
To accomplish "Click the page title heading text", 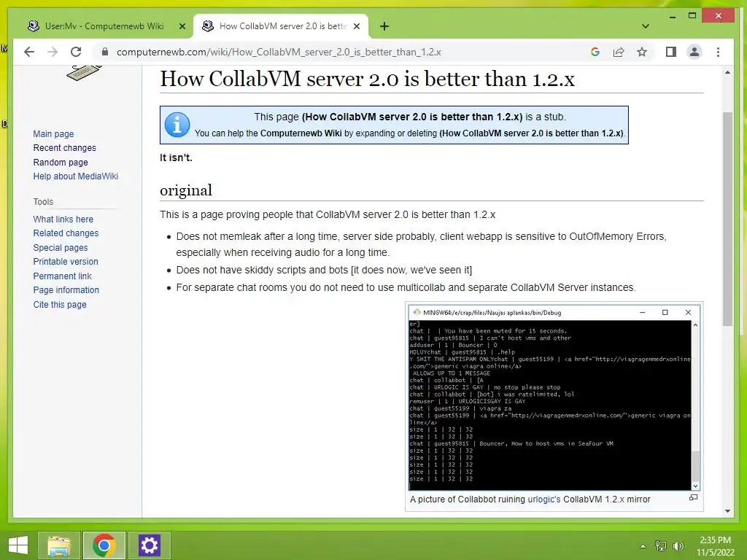I will (x=368, y=79).
